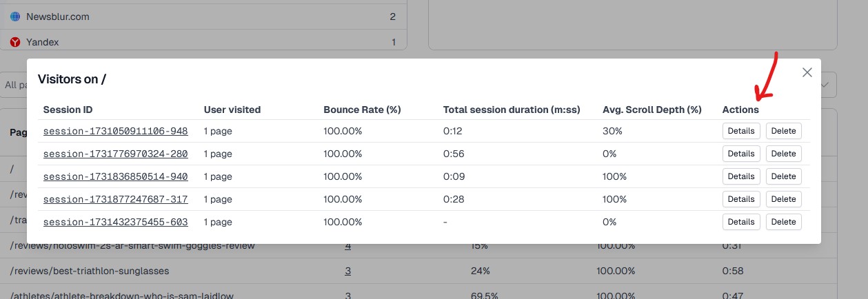Screen dimensions: 868x299
Task: Expand the dropdown chevron right of modal
Action: (828, 85)
